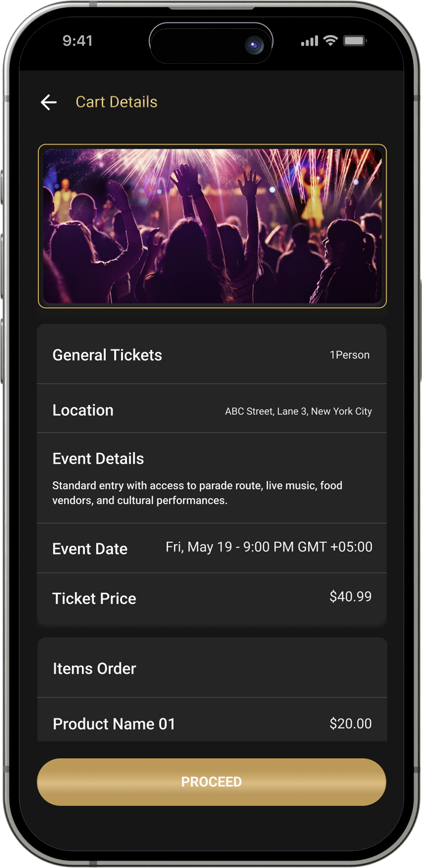Tap the Event Date label
The height and width of the screenshot is (868, 422).
(x=90, y=549)
